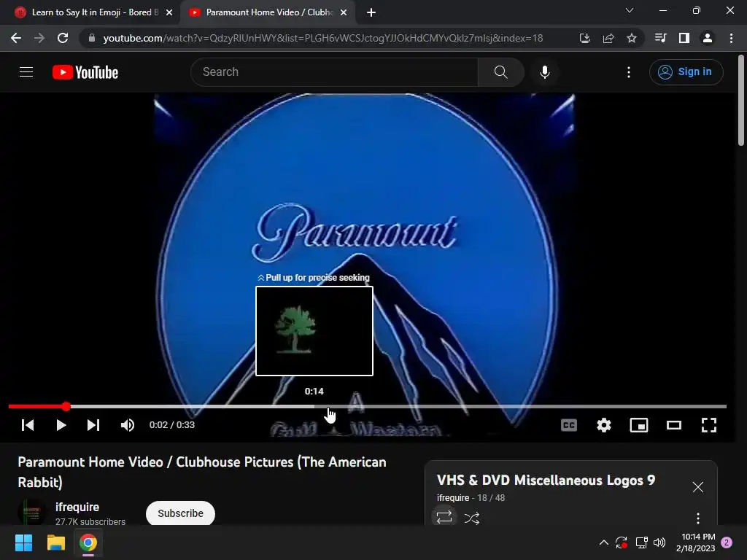Enter full screen mode
Viewport: 747px width, 560px height.
(709, 425)
